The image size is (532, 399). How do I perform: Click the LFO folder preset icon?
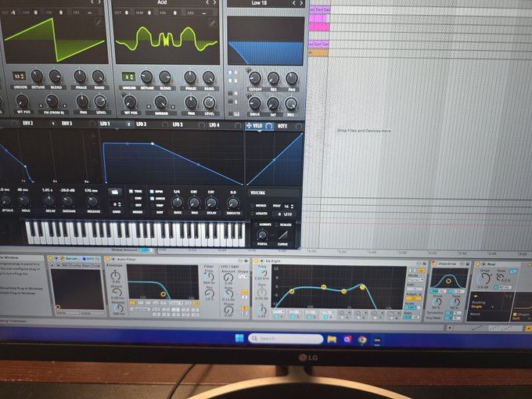point(115,192)
